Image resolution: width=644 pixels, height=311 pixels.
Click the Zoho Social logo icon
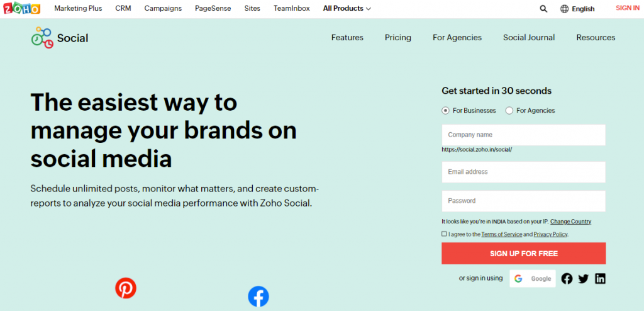coord(42,37)
